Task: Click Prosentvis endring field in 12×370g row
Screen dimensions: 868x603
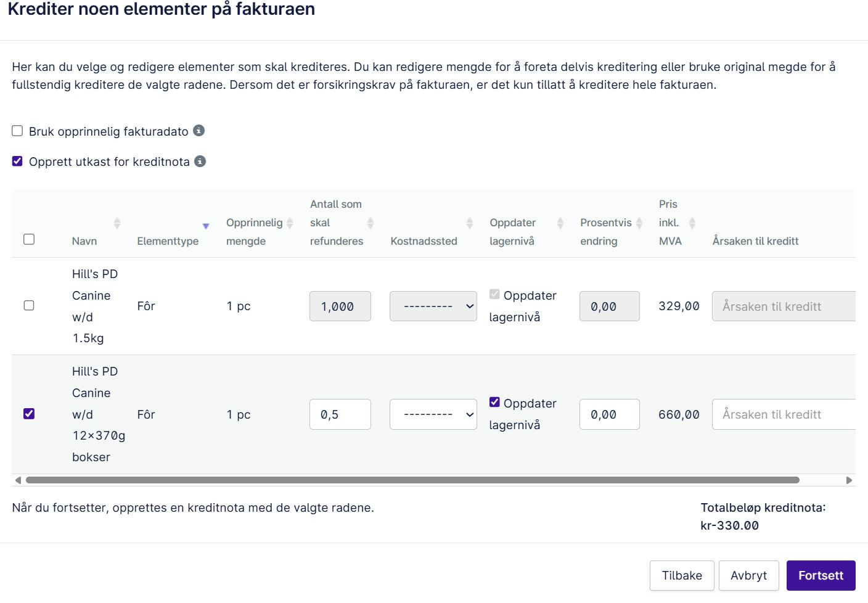Action: tap(610, 414)
